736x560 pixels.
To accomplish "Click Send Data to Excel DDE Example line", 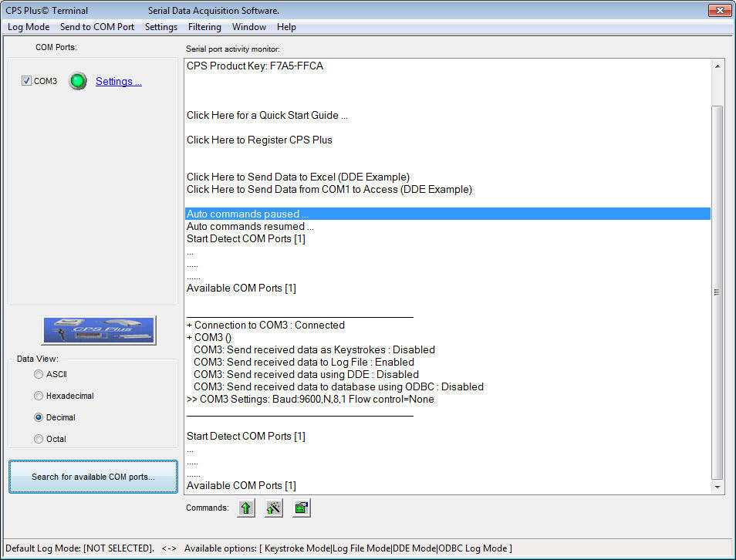I will point(298,177).
